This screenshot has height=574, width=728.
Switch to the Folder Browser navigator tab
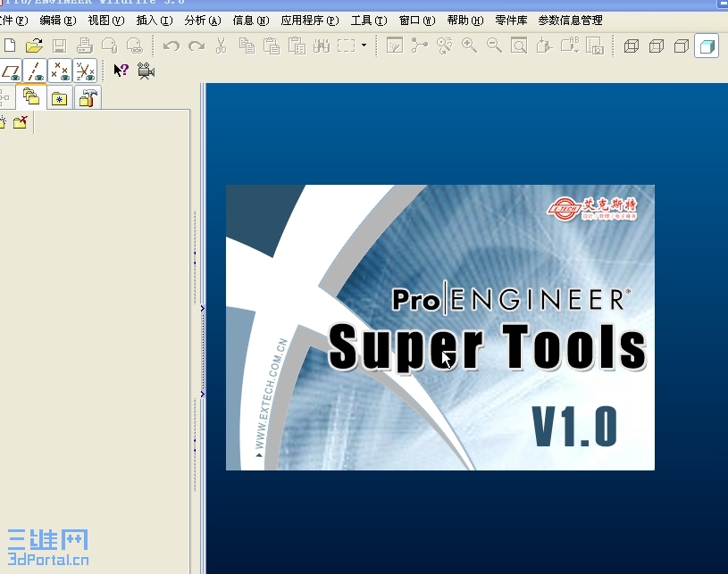pyautogui.click(x=31, y=97)
